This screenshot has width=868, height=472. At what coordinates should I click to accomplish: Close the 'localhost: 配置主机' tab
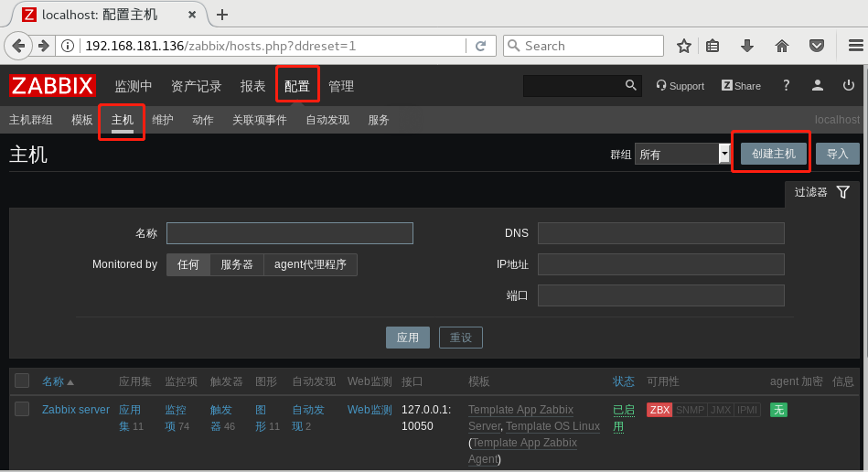click(x=192, y=15)
